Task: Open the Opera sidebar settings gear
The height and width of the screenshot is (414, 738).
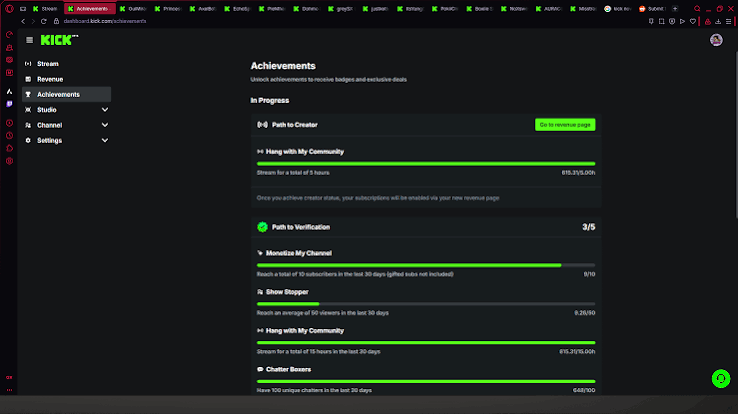Action: pyautogui.click(x=9, y=161)
